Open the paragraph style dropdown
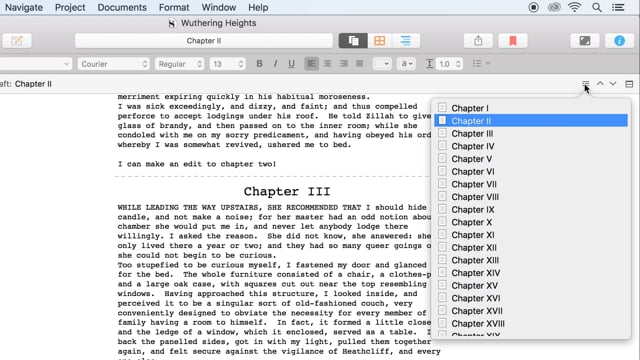 36,64
